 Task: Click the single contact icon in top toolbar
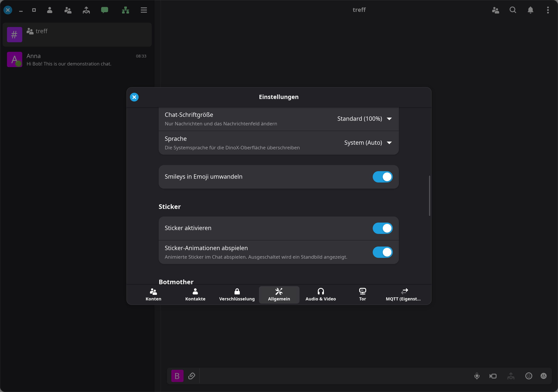coord(49,10)
